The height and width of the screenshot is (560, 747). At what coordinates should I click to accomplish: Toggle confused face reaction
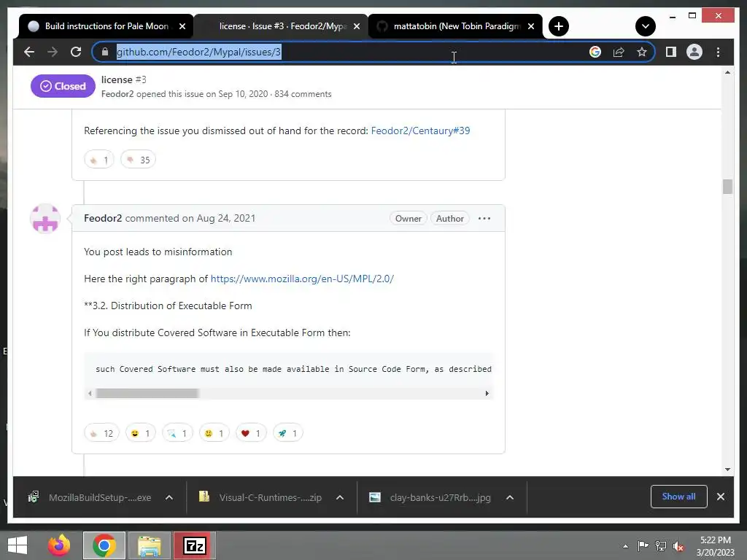pyautogui.click(x=214, y=433)
